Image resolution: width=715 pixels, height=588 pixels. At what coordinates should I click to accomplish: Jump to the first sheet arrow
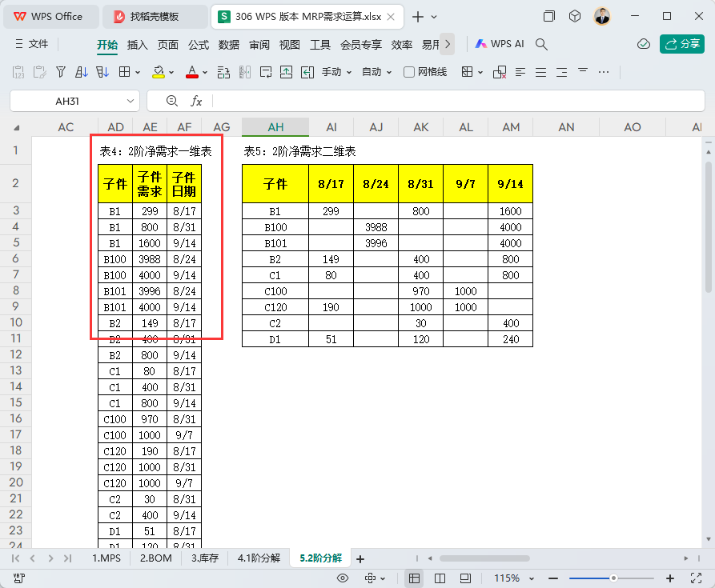(x=15, y=558)
